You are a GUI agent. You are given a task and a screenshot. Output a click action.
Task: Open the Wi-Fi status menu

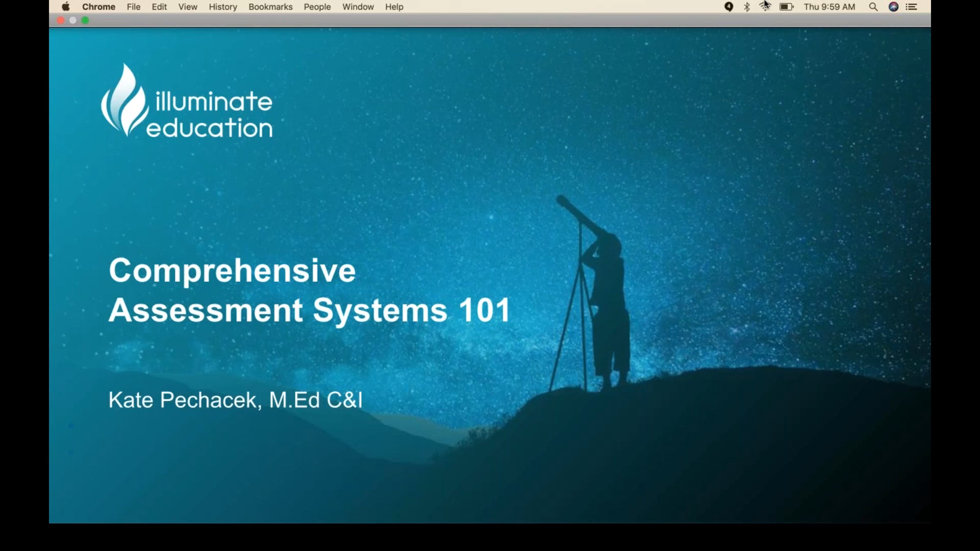point(765,7)
